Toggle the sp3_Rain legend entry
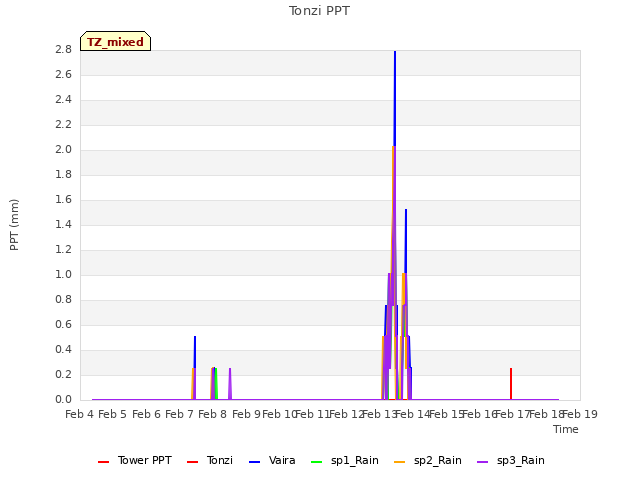 point(511,460)
